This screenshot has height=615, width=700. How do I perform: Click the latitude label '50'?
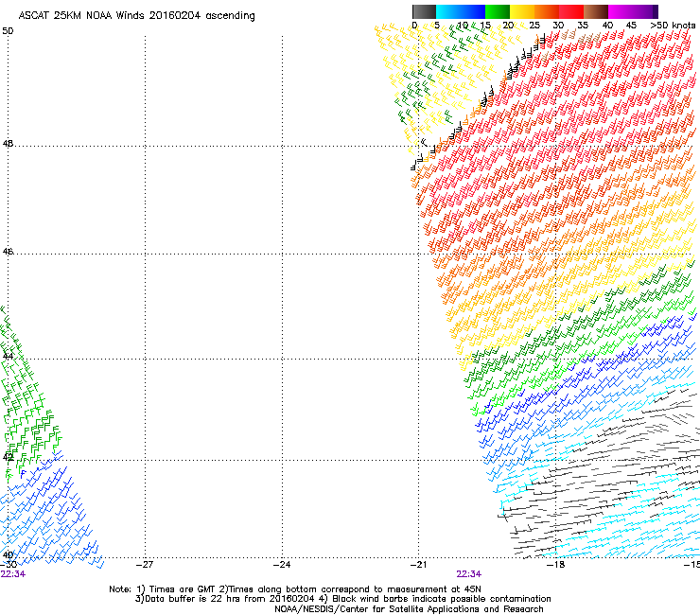pyautogui.click(x=8, y=31)
